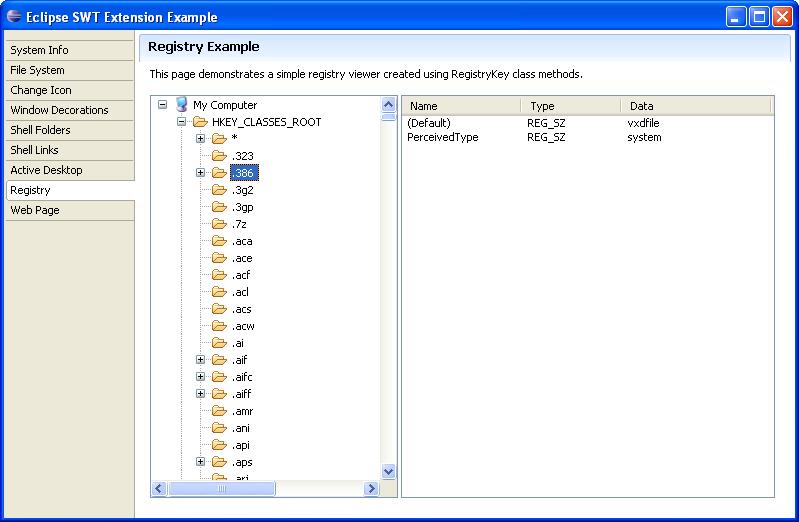Select the (Default) value row
Viewport: 799px width, 522px height.
pos(588,123)
